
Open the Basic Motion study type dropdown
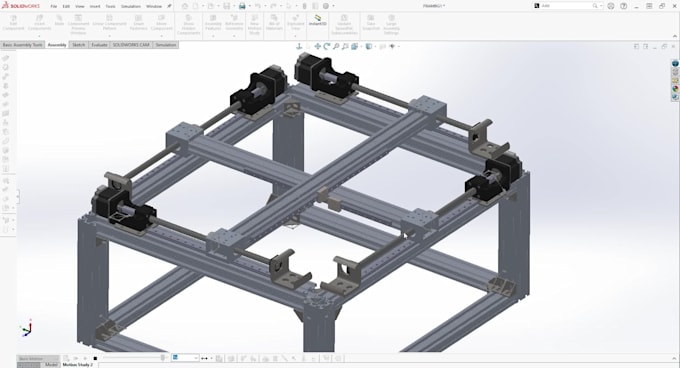pyautogui.click(x=38, y=358)
